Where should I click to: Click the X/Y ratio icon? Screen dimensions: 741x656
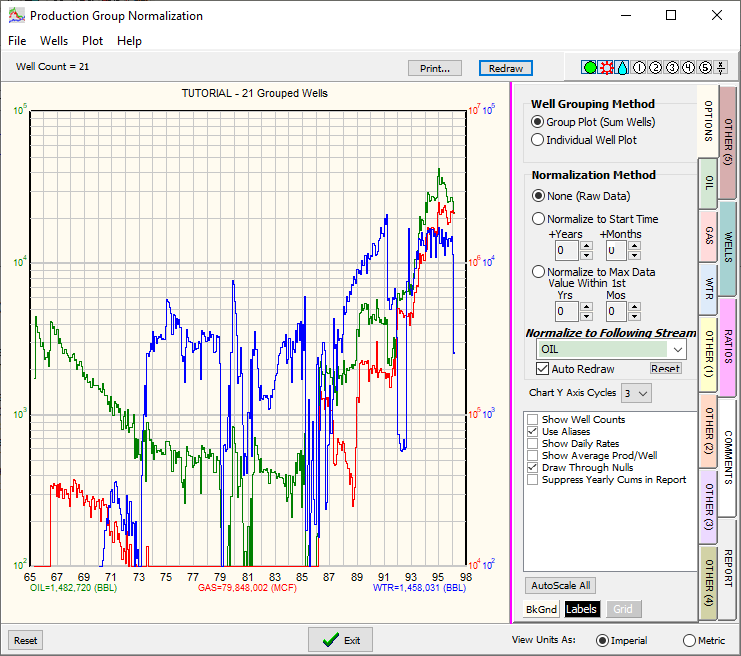[722, 68]
